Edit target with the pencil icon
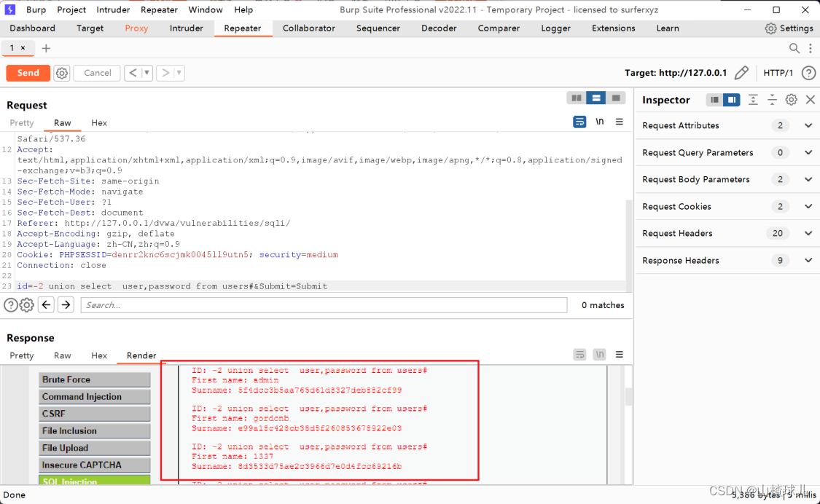The height and width of the screenshot is (504, 820). 741,73
